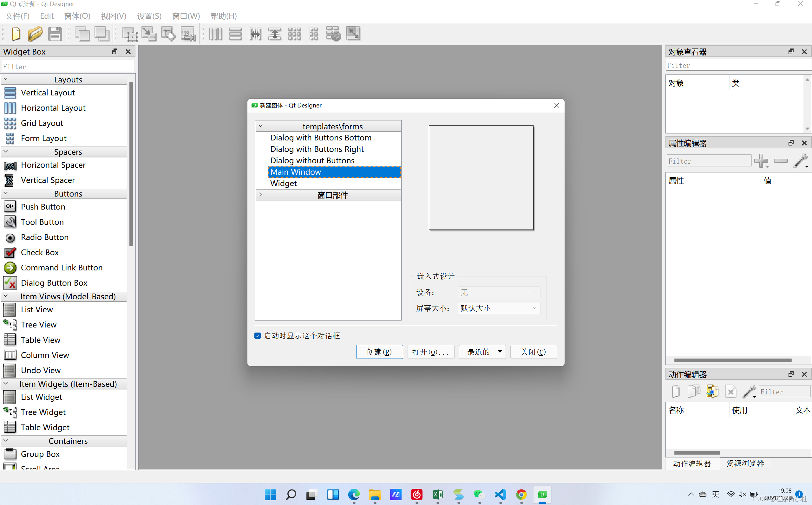Click Adjust Size toolbar icon

353,34
